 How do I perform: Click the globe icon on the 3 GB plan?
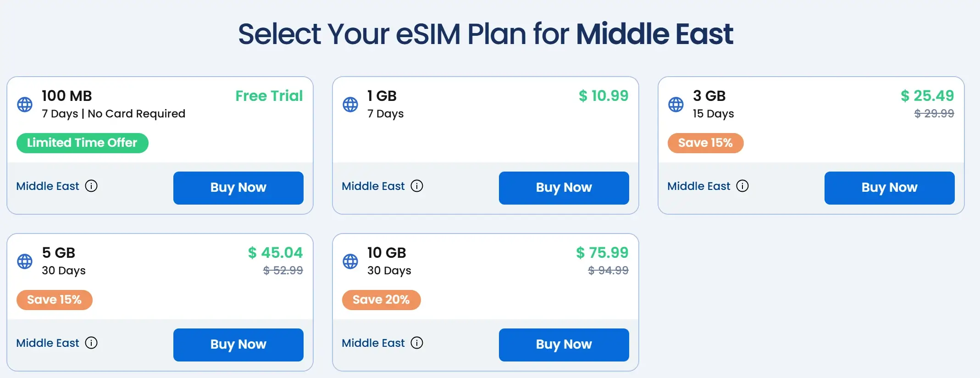click(x=676, y=105)
